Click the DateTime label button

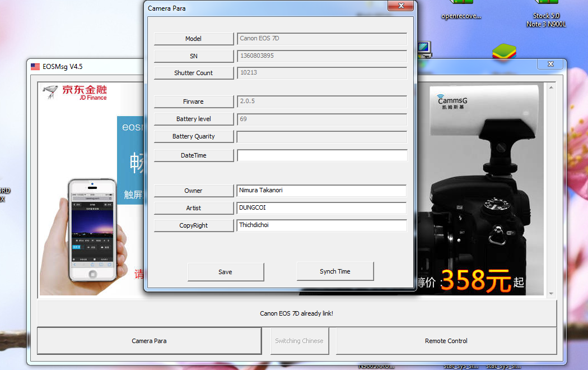[194, 155]
